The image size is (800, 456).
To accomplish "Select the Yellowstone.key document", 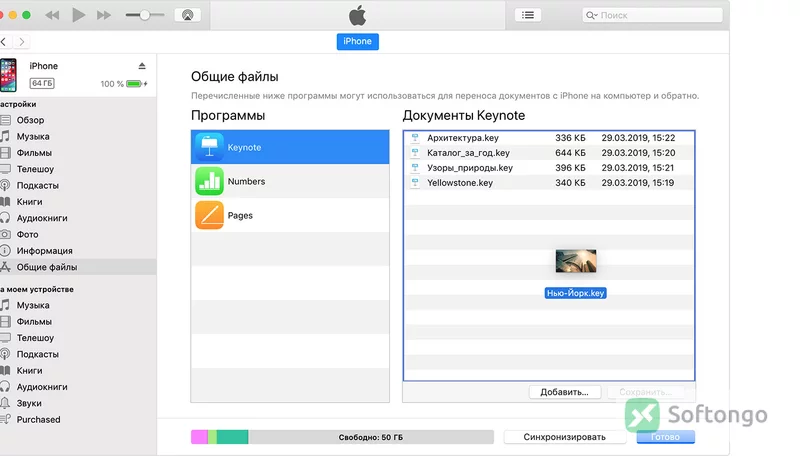I will (549, 183).
